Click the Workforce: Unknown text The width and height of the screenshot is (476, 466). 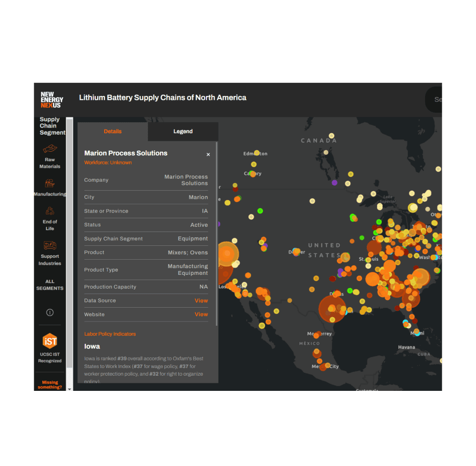pyautogui.click(x=108, y=163)
